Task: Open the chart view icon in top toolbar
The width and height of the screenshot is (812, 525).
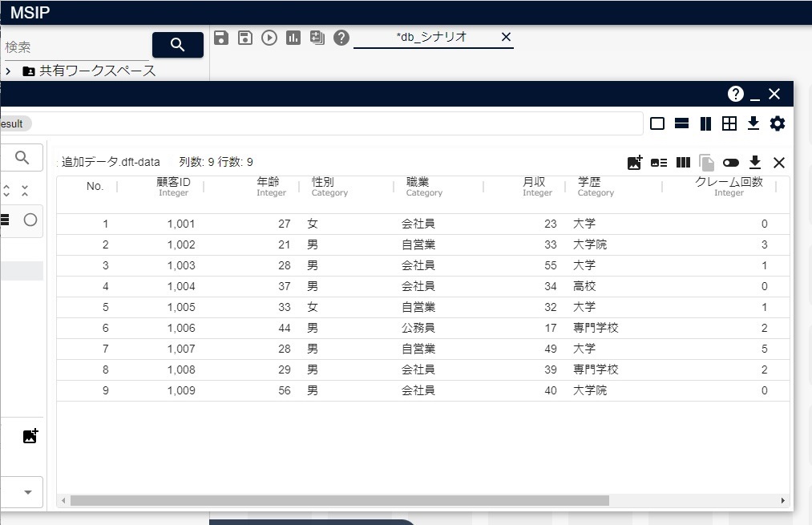Action: click(x=293, y=38)
